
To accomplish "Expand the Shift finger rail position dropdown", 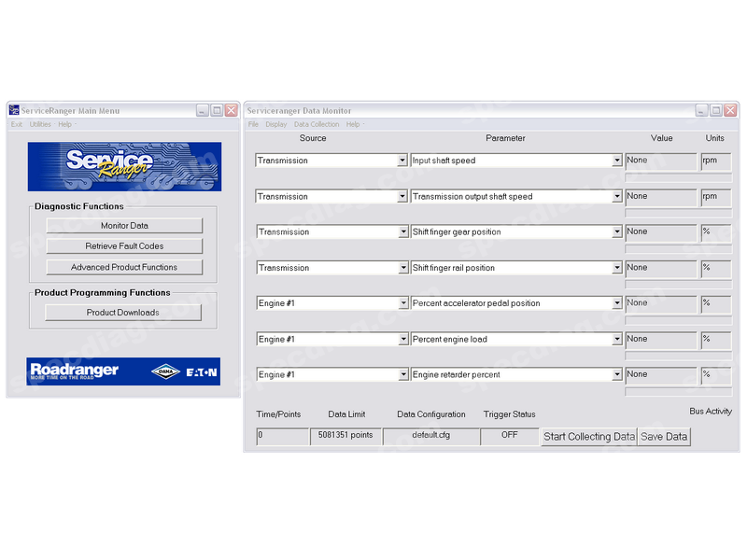I will 616,268.
